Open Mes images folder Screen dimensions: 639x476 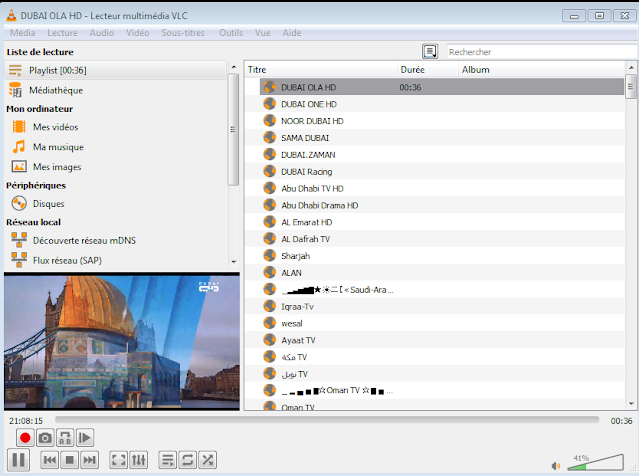57,167
